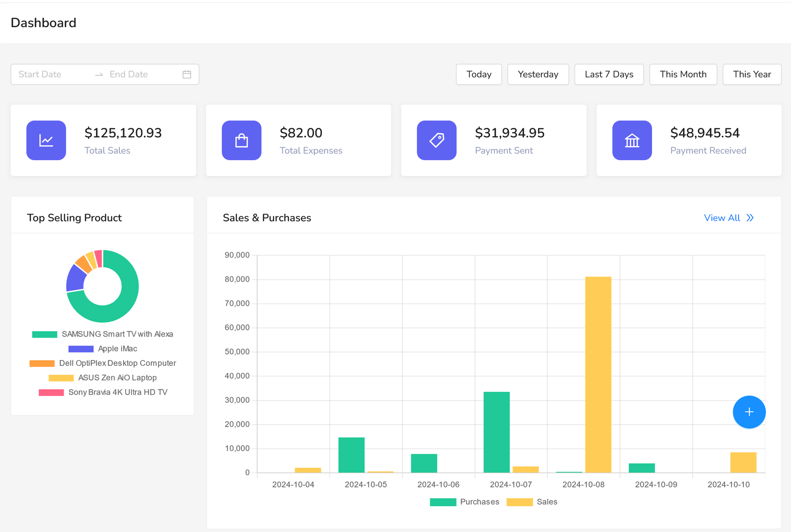Click the Payment Received bank icon

[632, 140]
